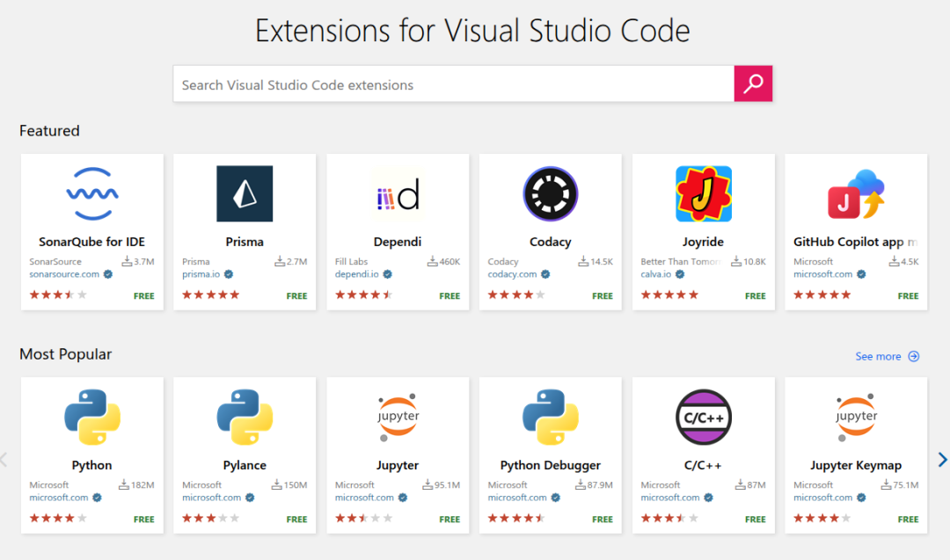Click the 150M download count on Pylance card
Image resolution: width=950 pixels, height=560 pixels.
[x=289, y=484]
